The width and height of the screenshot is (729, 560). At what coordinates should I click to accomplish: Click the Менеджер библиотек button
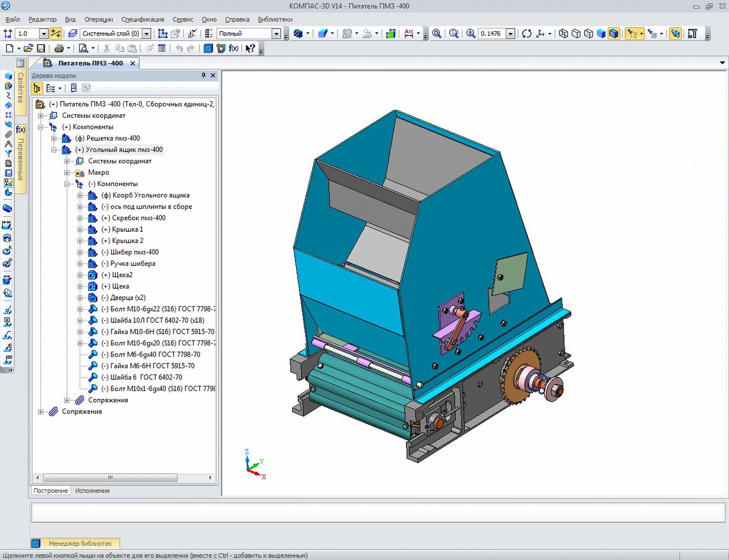[x=75, y=544]
